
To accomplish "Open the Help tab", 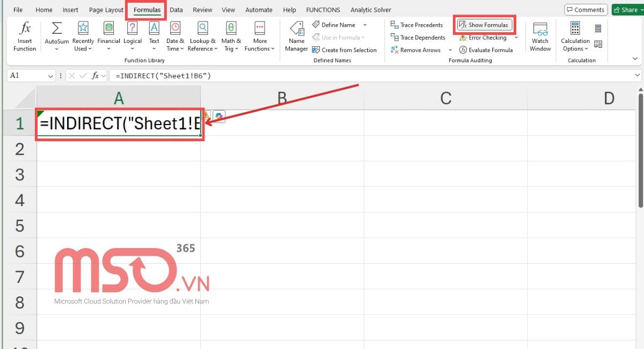I will [289, 10].
